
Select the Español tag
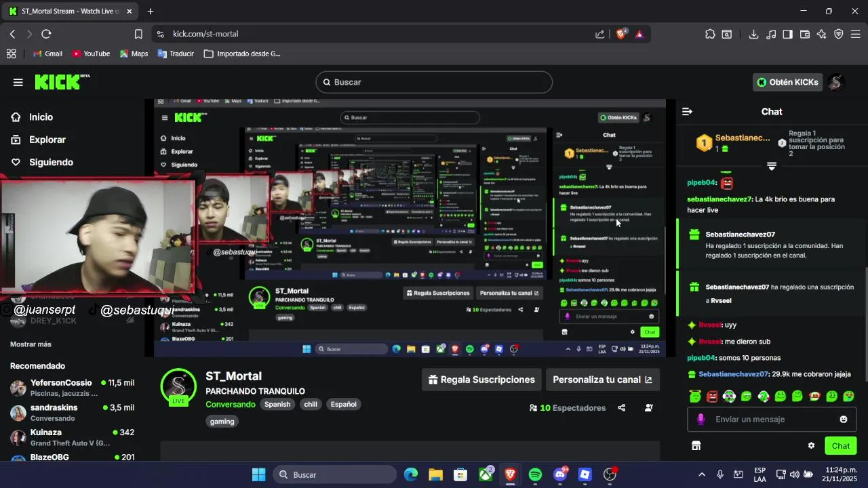click(343, 404)
